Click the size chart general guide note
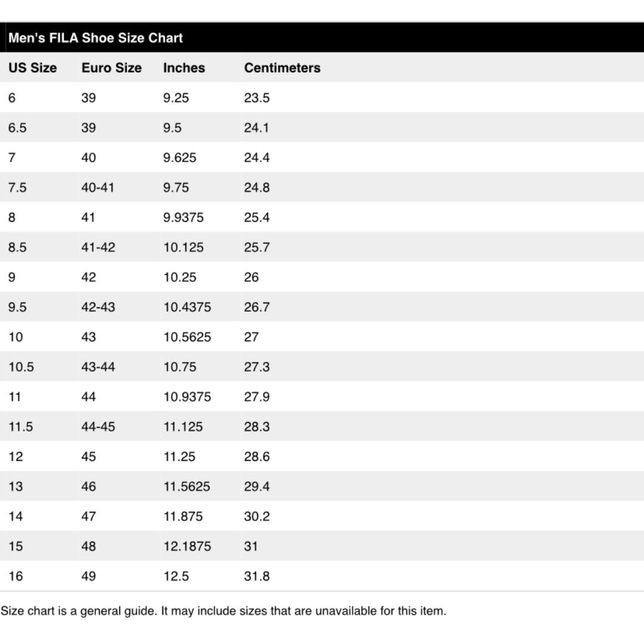 (223, 611)
